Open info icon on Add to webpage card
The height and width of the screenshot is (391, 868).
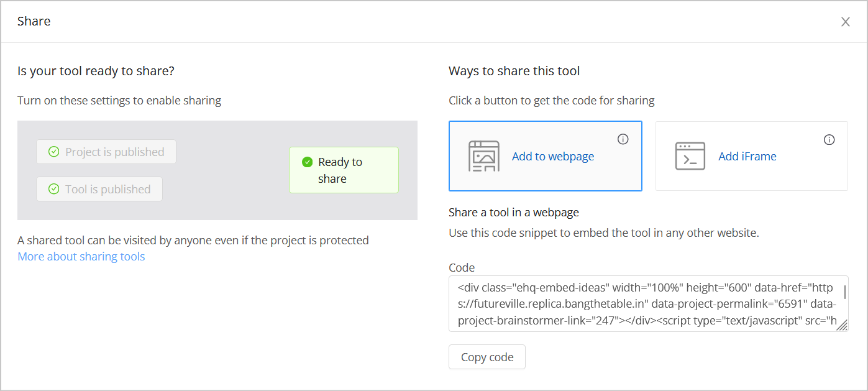pyautogui.click(x=623, y=139)
